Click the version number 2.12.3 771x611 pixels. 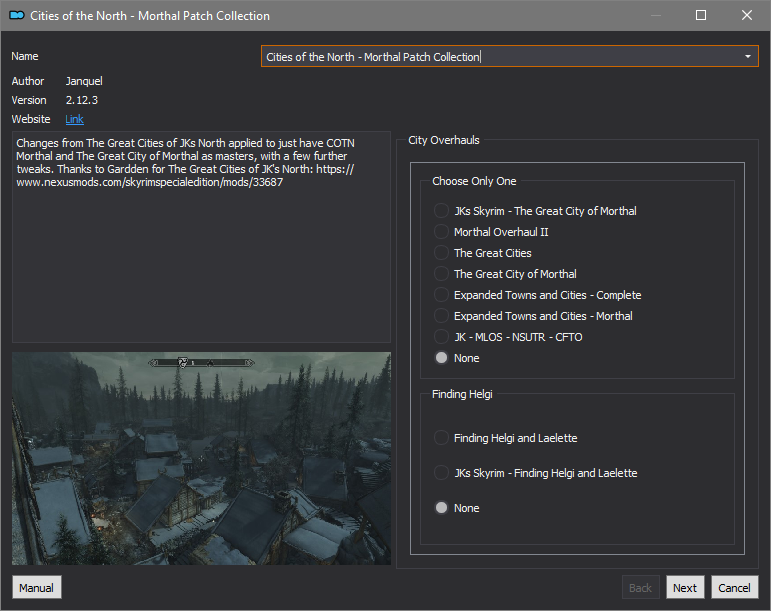[82, 100]
